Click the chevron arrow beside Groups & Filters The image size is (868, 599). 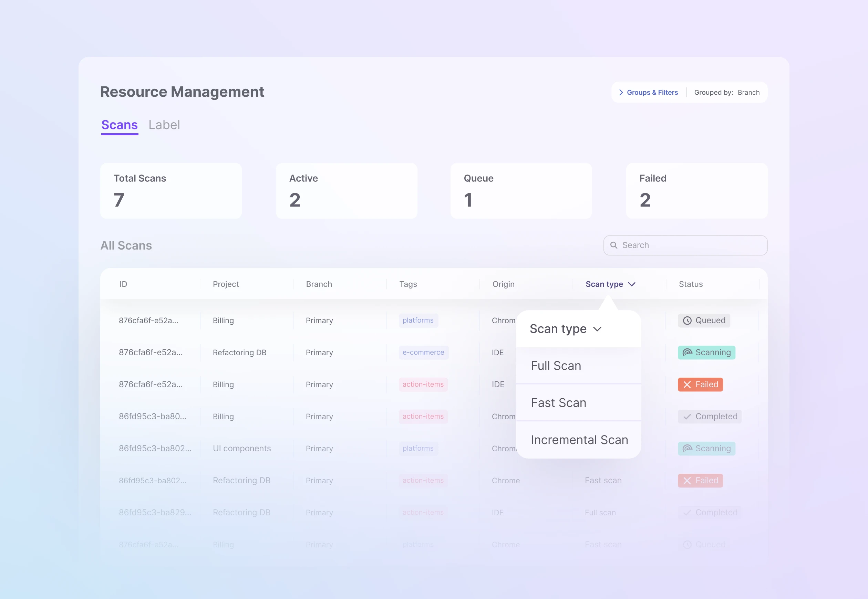pos(621,92)
